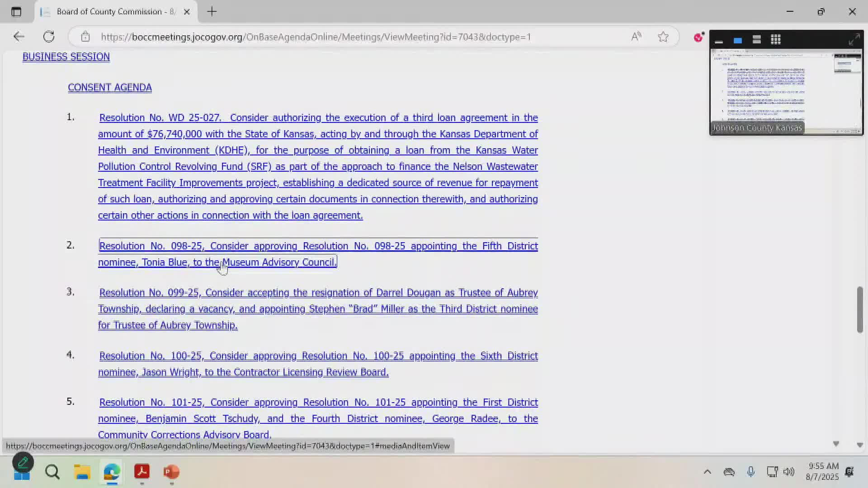Click the Read Aloud icon in address bar
868x488 pixels.
point(636,37)
